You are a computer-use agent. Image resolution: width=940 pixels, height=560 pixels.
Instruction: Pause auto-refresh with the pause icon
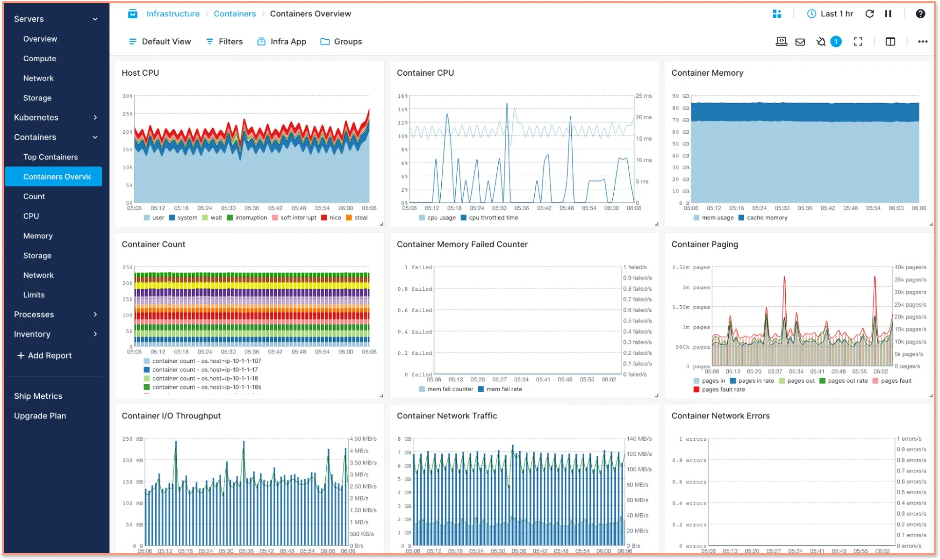(x=888, y=14)
